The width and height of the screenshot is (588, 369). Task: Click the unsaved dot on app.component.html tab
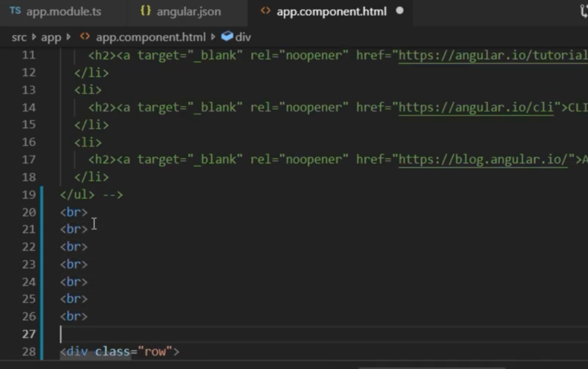pos(400,11)
